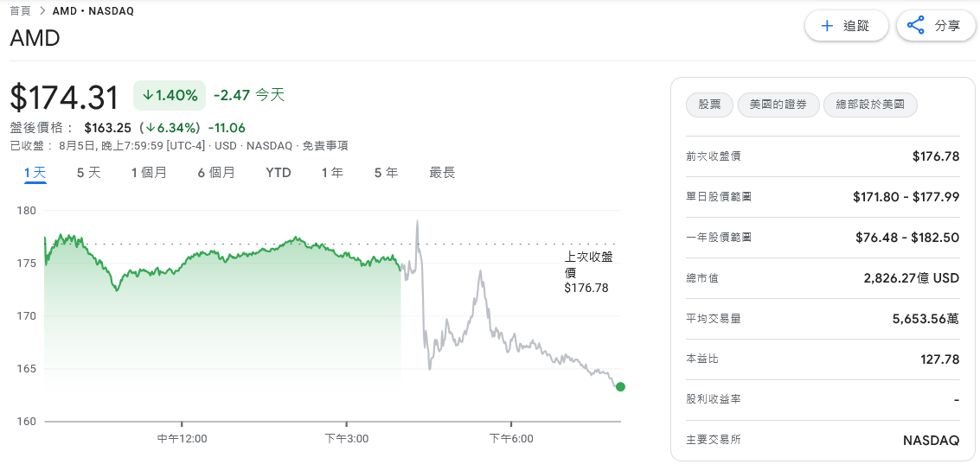Screen dimensions: 980x464
Task: Switch chart to YTD view
Action: point(279,173)
